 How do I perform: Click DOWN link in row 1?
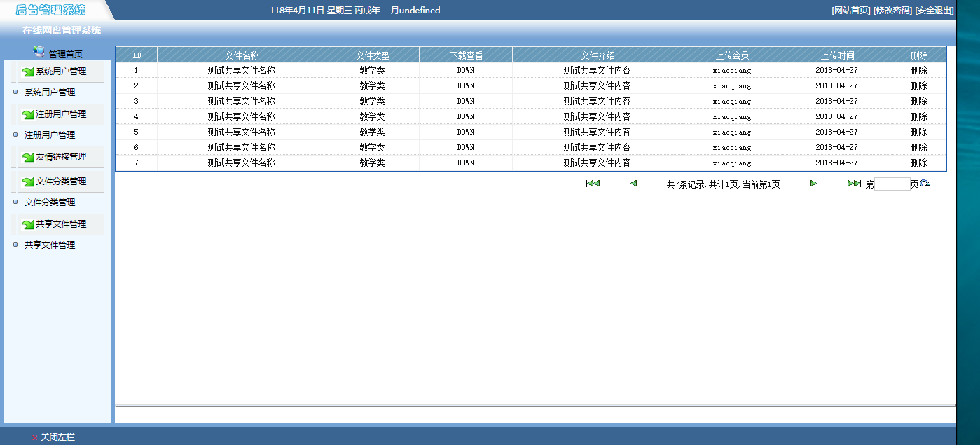466,71
